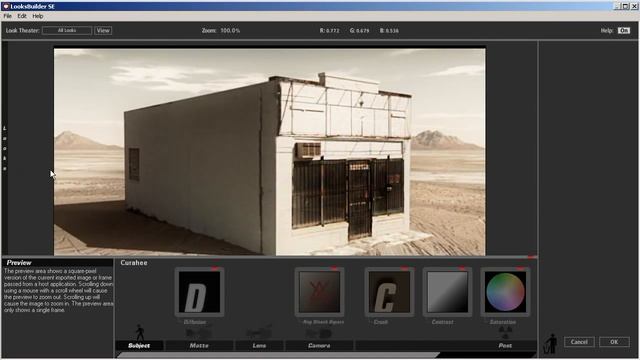This screenshot has height=360, width=640.
Task: Select the Crush tool thumbnail
Action: pos(389,292)
